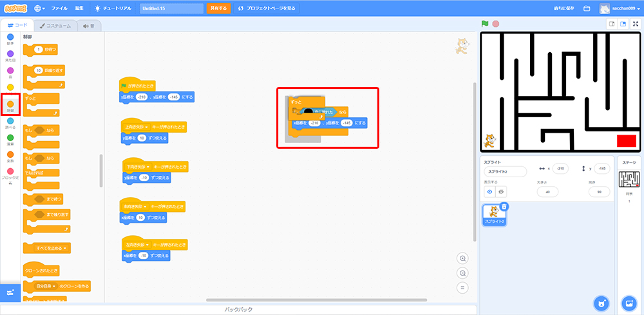Open the ファイル menu
Viewport: 644px width, 315px height.
coord(59,8)
